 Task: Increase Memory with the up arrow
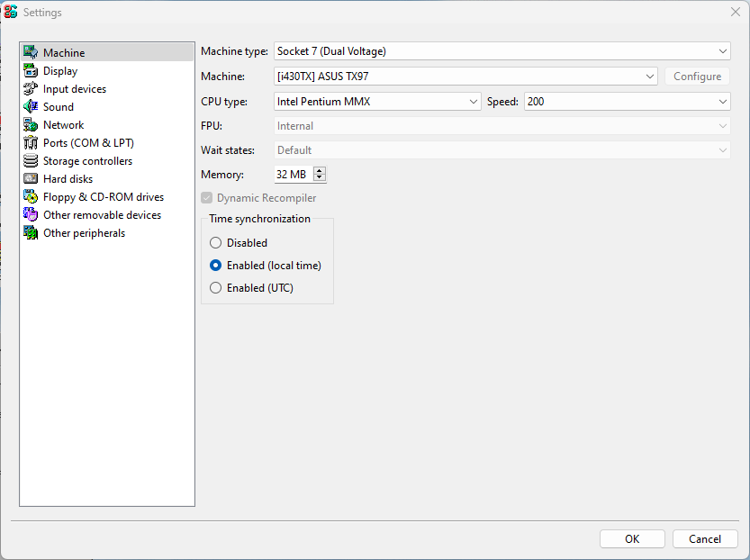pyautogui.click(x=320, y=171)
